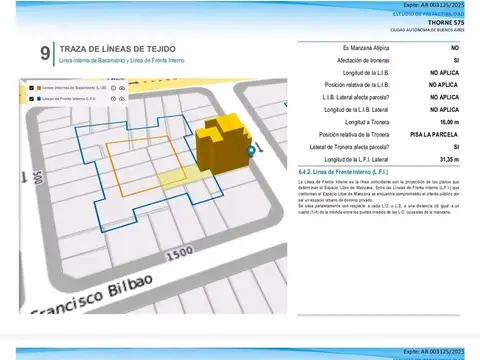Screen dimensions: 480x360
Task: Click the blue location pin on the map
Action: [x=252, y=151]
